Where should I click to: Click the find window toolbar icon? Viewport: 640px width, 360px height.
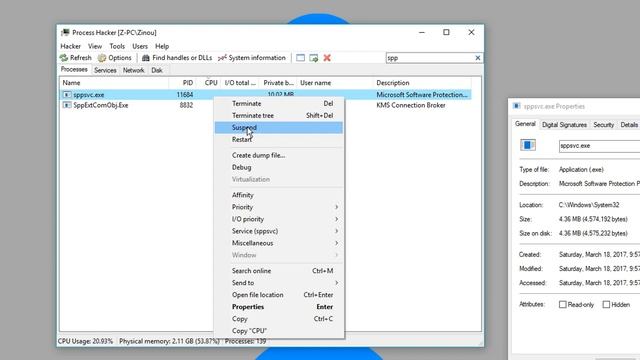(300, 58)
